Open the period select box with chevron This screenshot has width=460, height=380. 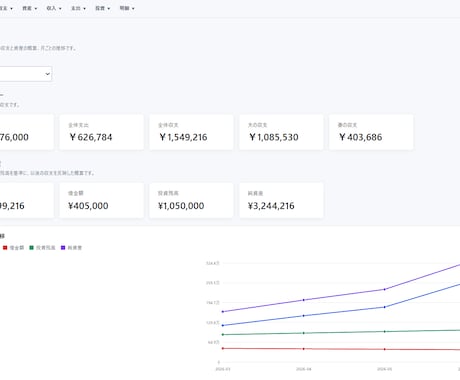(25, 74)
